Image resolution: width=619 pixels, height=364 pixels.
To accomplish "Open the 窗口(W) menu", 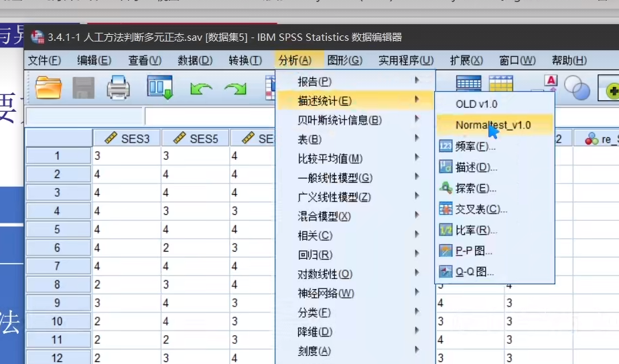I will pyautogui.click(x=518, y=60).
